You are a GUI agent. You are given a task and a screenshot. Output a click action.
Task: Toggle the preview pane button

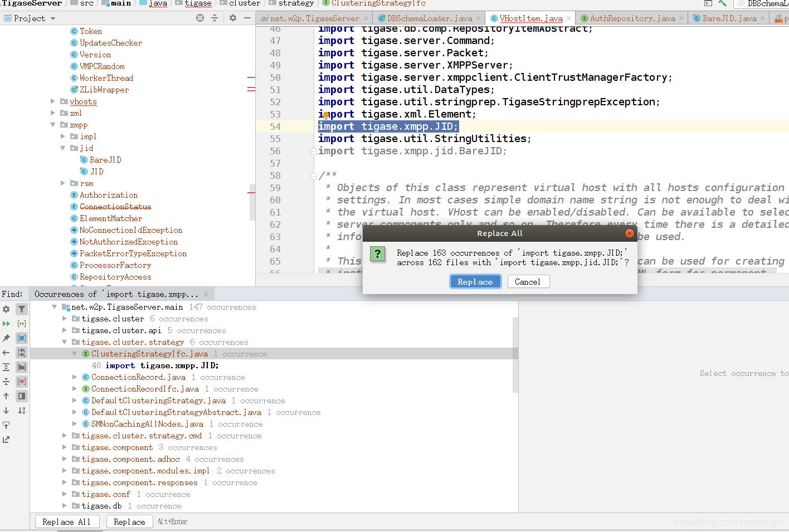[x=22, y=396]
